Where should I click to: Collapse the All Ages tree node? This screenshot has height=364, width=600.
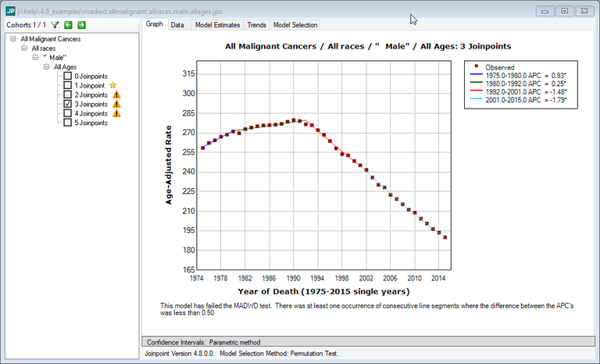[x=46, y=66]
